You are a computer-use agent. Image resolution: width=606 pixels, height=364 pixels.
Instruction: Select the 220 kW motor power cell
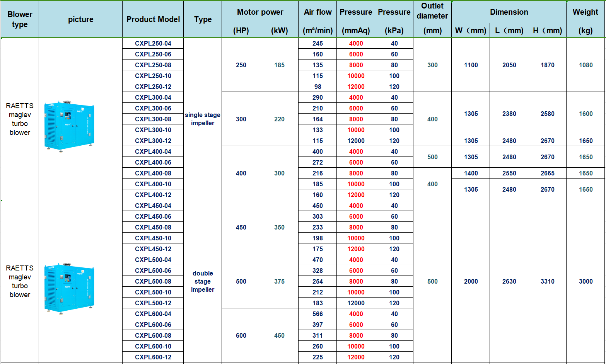pos(279,119)
